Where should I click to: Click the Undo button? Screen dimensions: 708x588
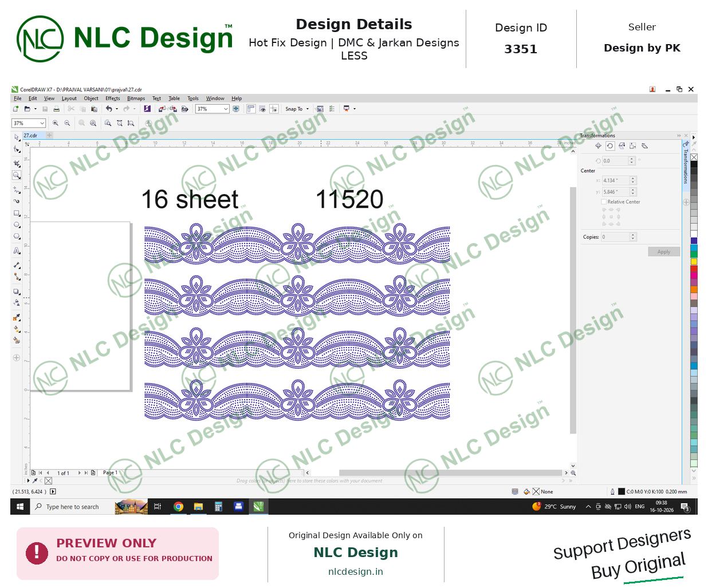pos(109,109)
